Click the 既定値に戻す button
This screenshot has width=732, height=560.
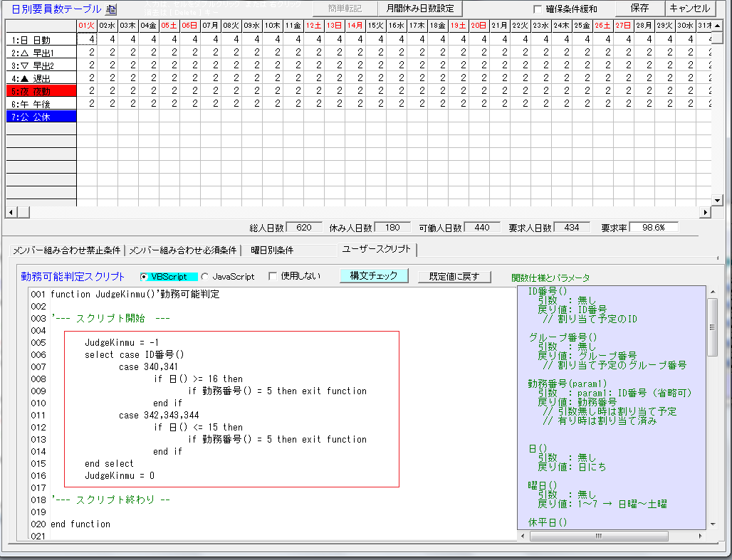454,276
